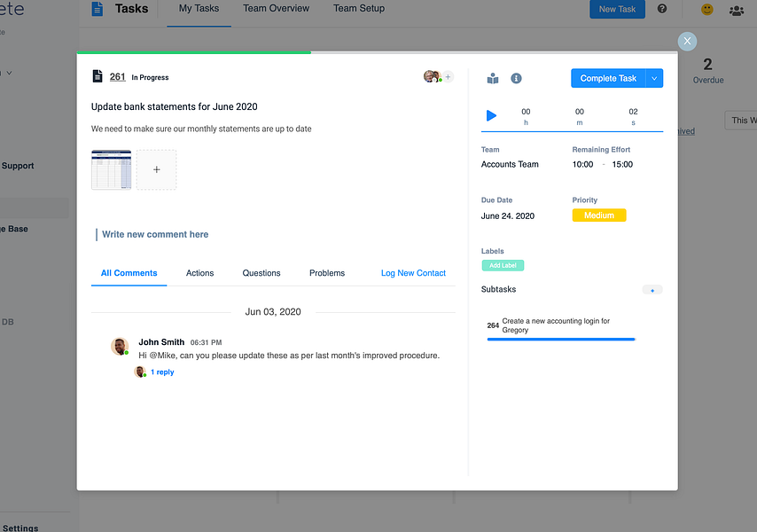Click the task description text
The image size is (757, 532).
201,129
